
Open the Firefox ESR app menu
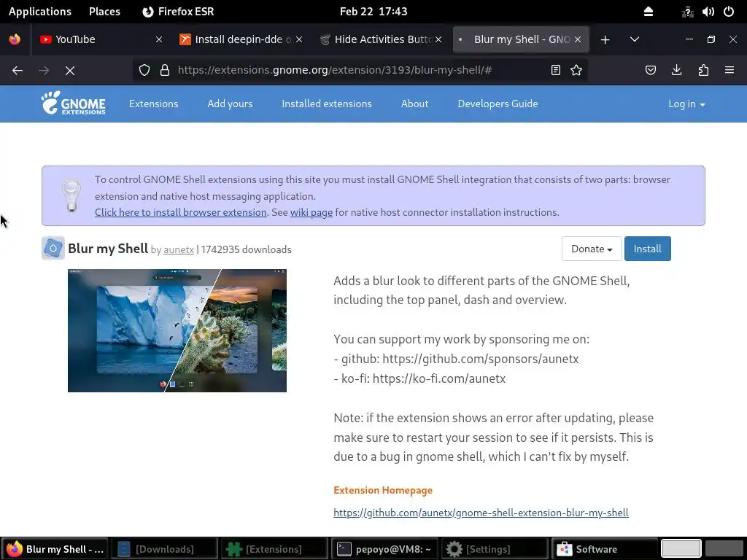click(x=178, y=12)
